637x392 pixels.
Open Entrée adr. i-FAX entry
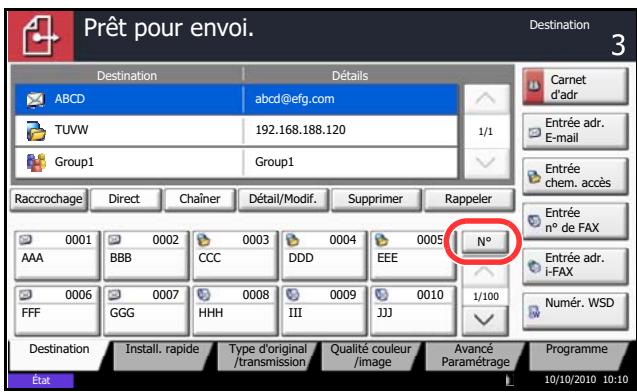pyautogui.click(x=575, y=265)
